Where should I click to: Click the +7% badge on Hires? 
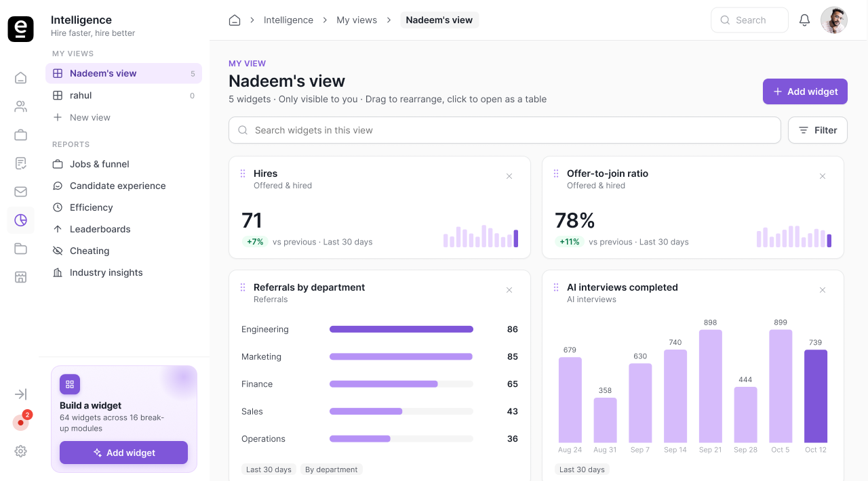click(x=255, y=242)
